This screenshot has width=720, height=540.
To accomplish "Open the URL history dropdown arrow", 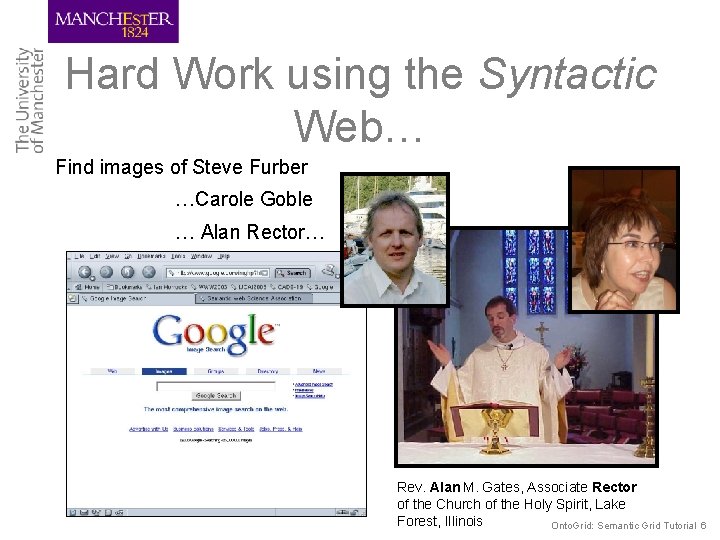I will coord(265,273).
